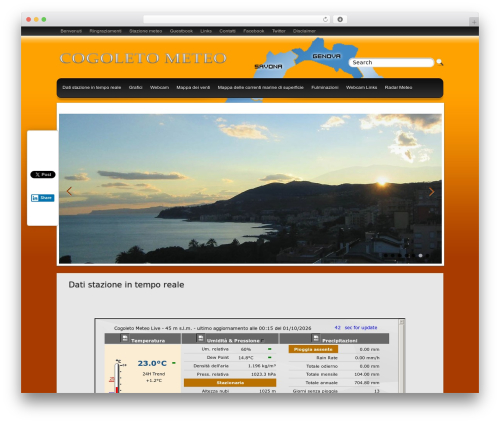Screen dimensions: 500x423
Task: Click the Totale odierno row label
Action: coord(322,366)
